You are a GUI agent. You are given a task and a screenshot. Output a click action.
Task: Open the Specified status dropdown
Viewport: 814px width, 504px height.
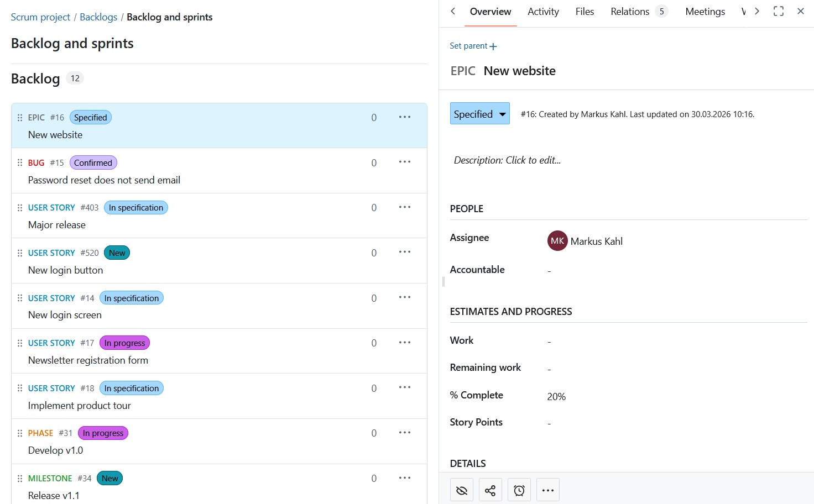479,114
